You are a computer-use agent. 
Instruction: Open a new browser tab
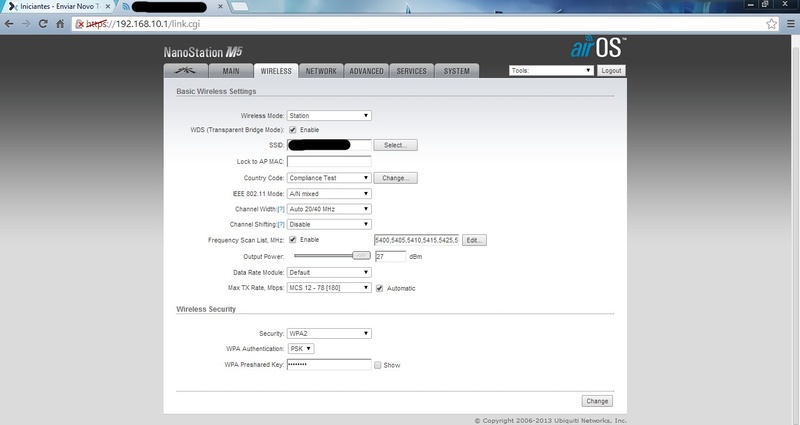239,7
